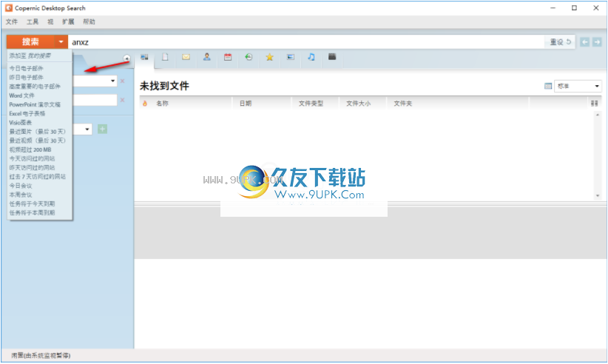
Task: Open the 帮助 menu
Action: pyautogui.click(x=89, y=21)
